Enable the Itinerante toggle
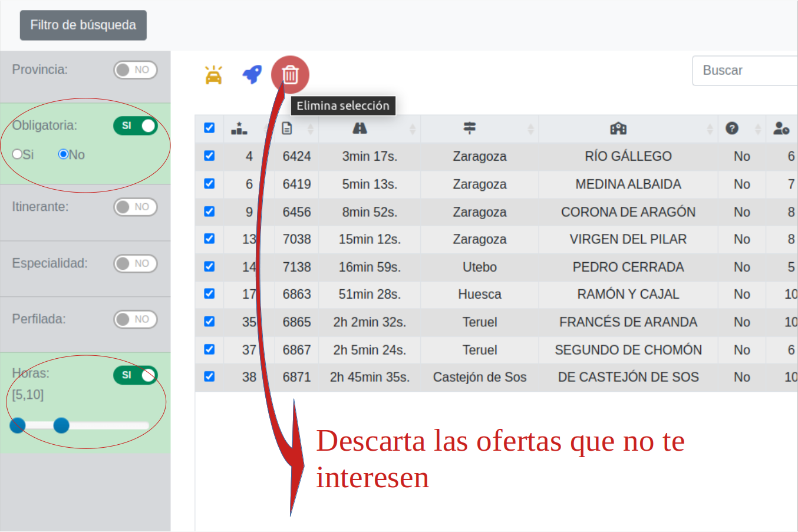The image size is (798, 532). [x=136, y=207]
